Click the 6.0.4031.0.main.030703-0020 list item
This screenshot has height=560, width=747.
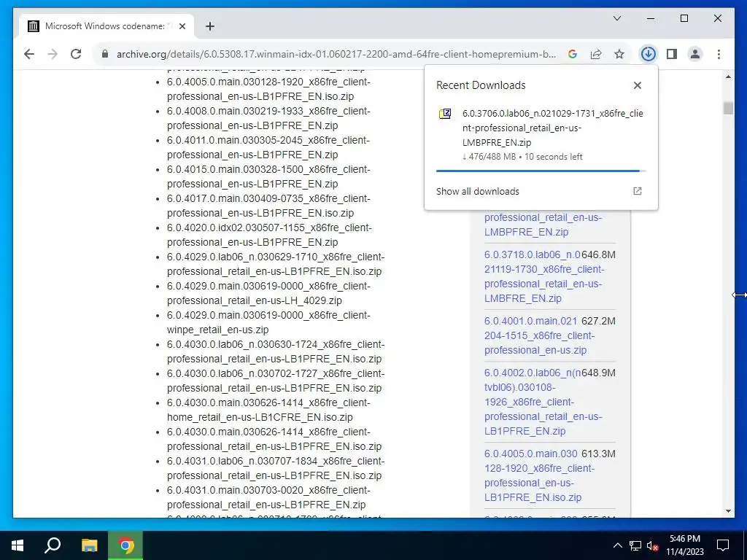coord(268,497)
